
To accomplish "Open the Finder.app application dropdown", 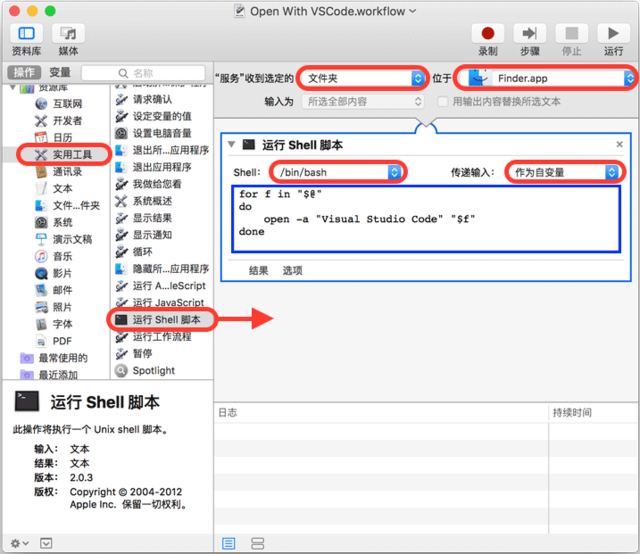I will pyautogui.click(x=547, y=78).
